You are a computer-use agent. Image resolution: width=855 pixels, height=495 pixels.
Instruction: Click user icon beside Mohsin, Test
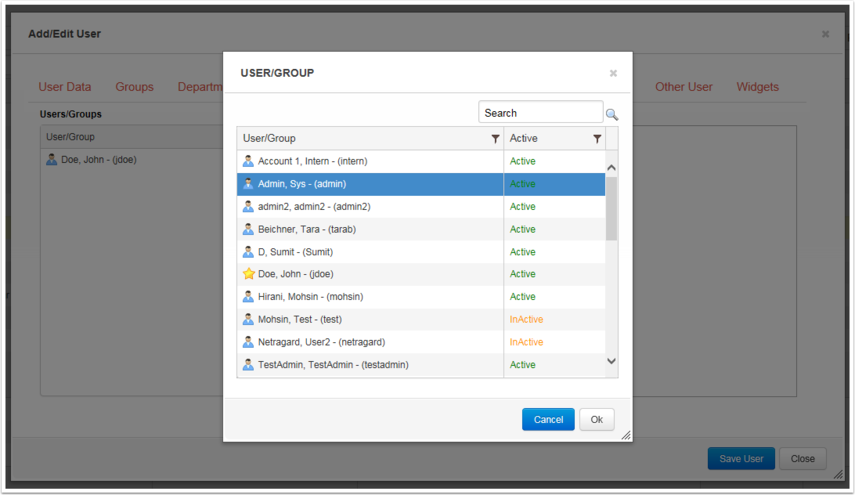point(248,319)
